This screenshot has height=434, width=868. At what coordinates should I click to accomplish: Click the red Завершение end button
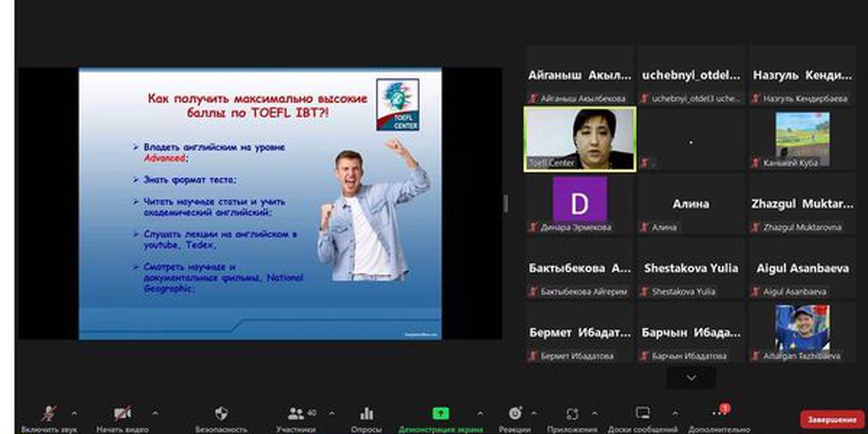(832, 420)
